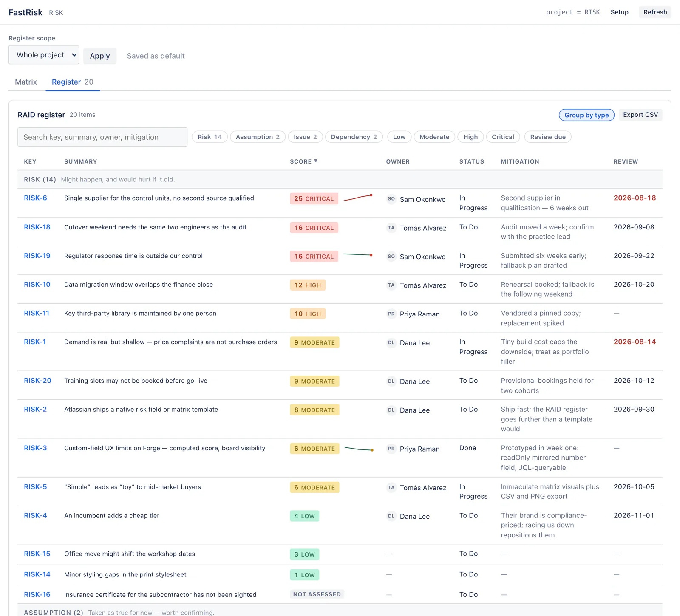The height and width of the screenshot is (616, 680).
Task: Toggle the Dependency 2 filter chip
Action: [354, 137]
